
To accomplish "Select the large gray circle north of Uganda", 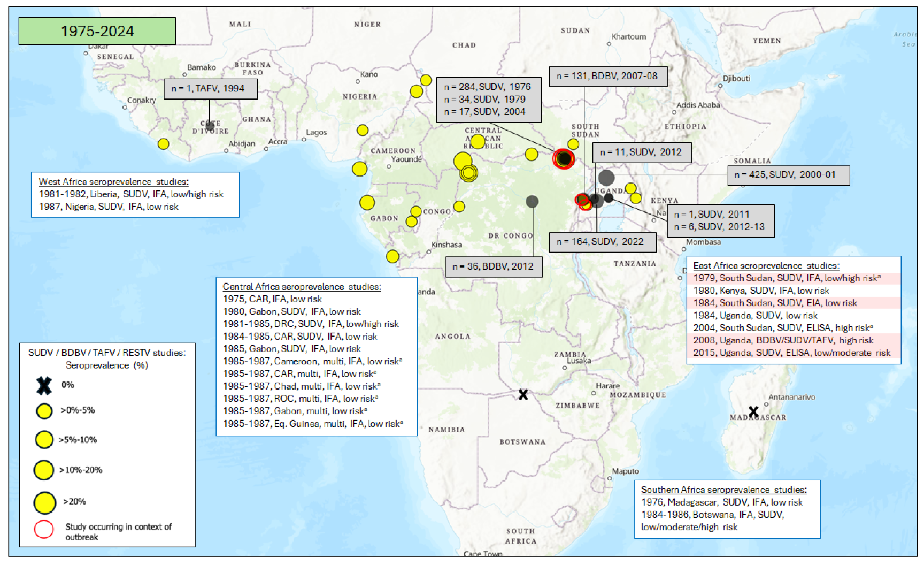I will [x=606, y=177].
